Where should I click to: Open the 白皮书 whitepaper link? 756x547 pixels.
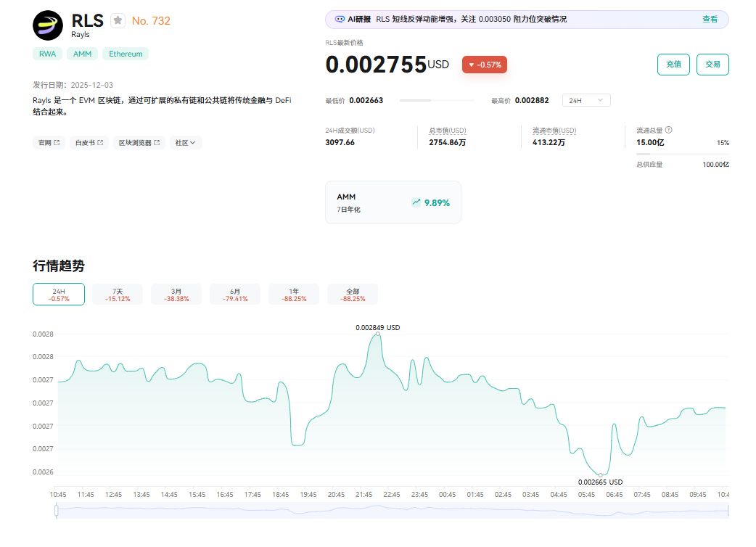coord(89,143)
